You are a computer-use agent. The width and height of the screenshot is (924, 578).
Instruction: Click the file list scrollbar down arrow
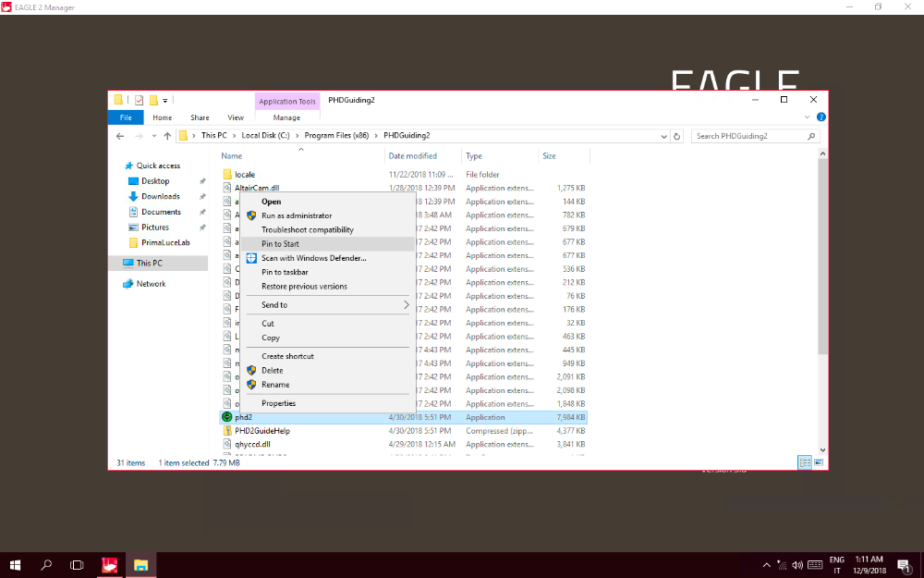(822, 450)
